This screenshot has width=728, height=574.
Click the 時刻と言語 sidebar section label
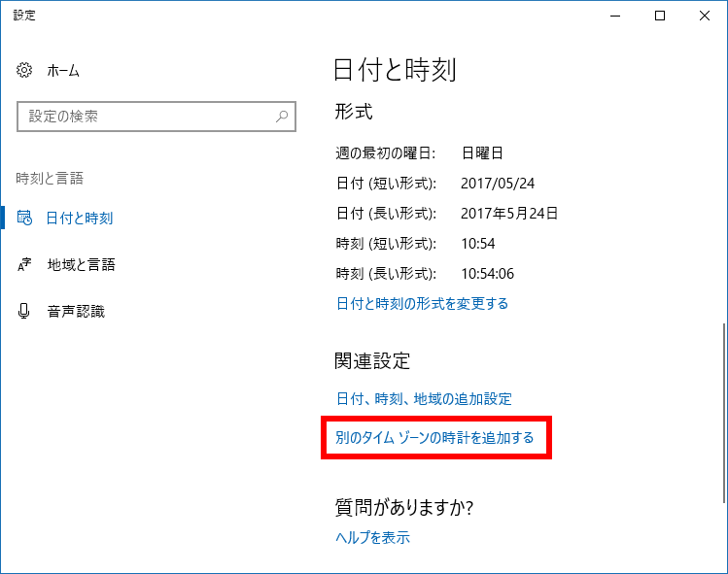(x=50, y=178)
